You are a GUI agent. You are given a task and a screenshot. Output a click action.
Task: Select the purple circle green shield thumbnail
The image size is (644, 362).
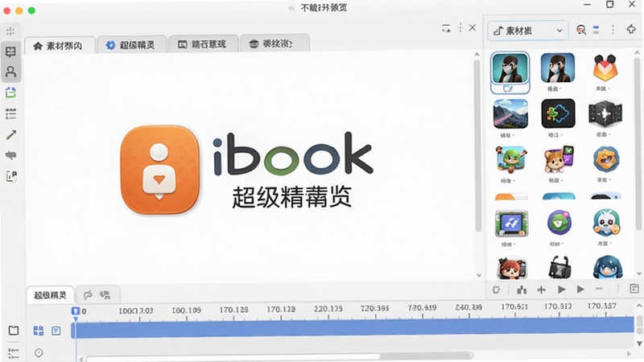559,223
